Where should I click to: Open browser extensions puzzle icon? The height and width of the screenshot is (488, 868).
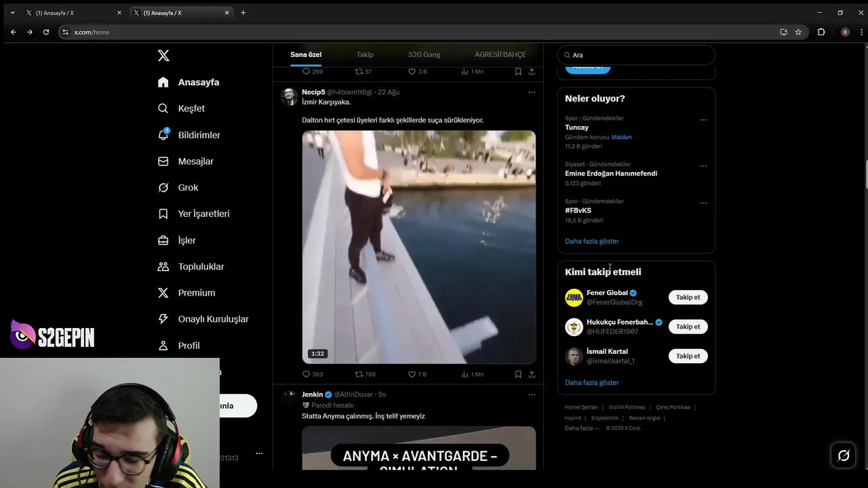pos(821,32)
